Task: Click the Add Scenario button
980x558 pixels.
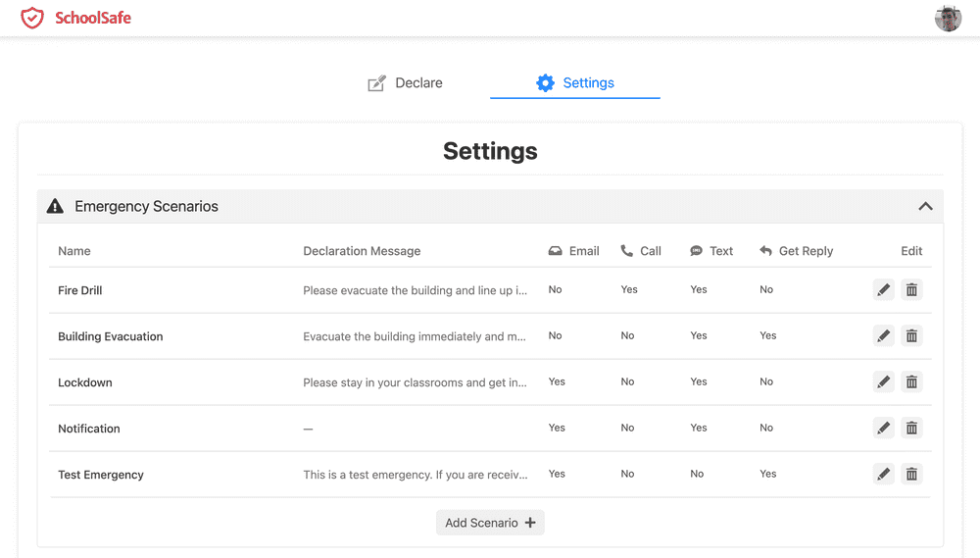Action: [490, 523]
